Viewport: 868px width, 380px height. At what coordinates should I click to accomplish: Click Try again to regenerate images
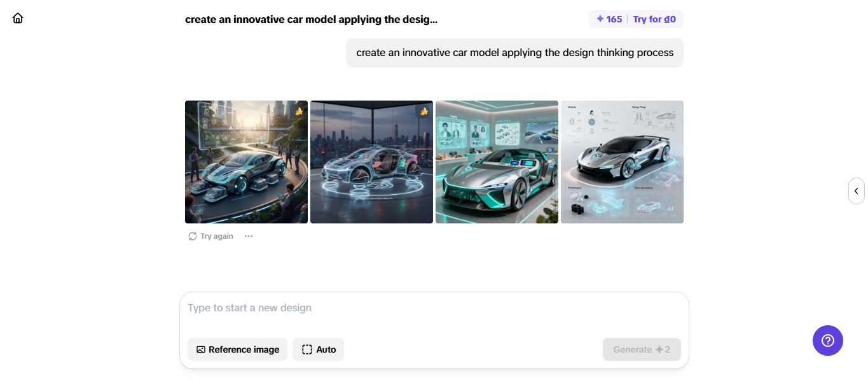pos(216,236)
